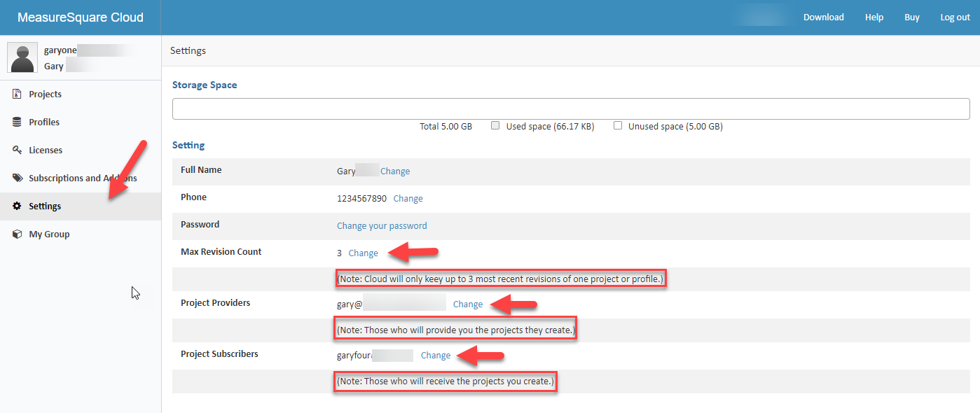This screenshot has height=413, width=980.
Task: Click the Full Name label
Action: pos(201,170)
